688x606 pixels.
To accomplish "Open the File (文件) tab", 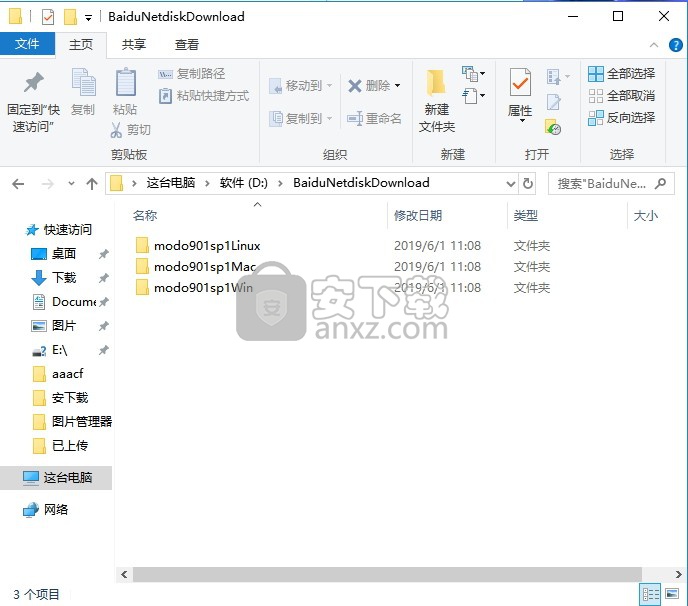I will click(27, 44).
